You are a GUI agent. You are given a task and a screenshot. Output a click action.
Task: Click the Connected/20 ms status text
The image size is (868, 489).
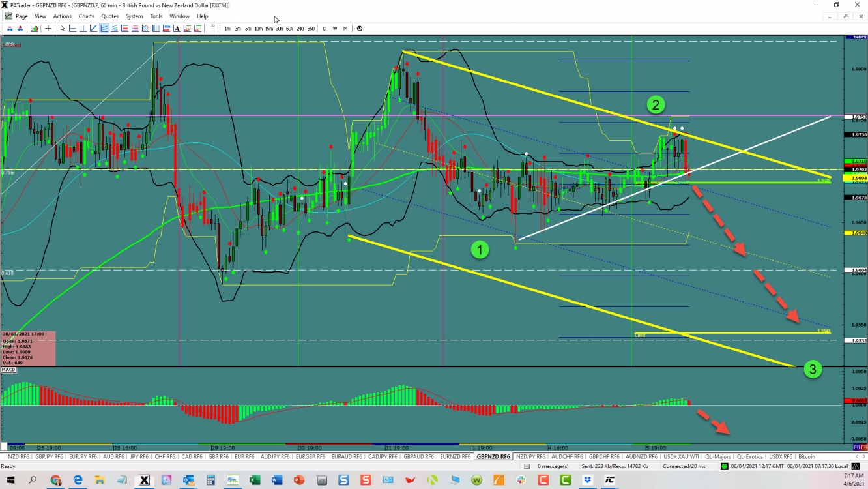tap(684, 467)
